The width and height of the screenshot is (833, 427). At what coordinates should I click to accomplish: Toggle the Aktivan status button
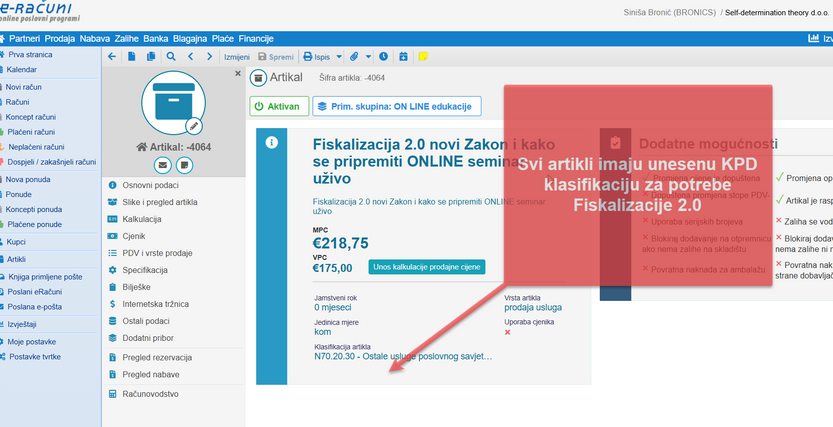pyautogui.click(x=279, y=106)
